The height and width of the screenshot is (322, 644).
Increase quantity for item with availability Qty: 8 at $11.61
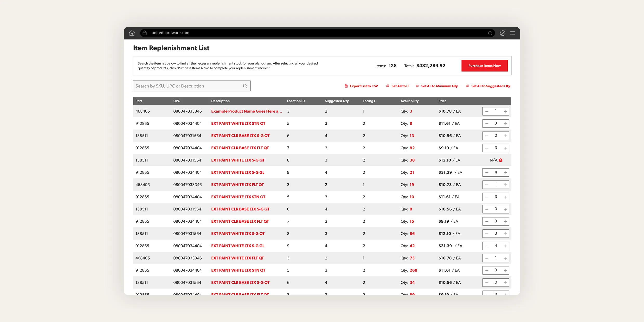505,124
